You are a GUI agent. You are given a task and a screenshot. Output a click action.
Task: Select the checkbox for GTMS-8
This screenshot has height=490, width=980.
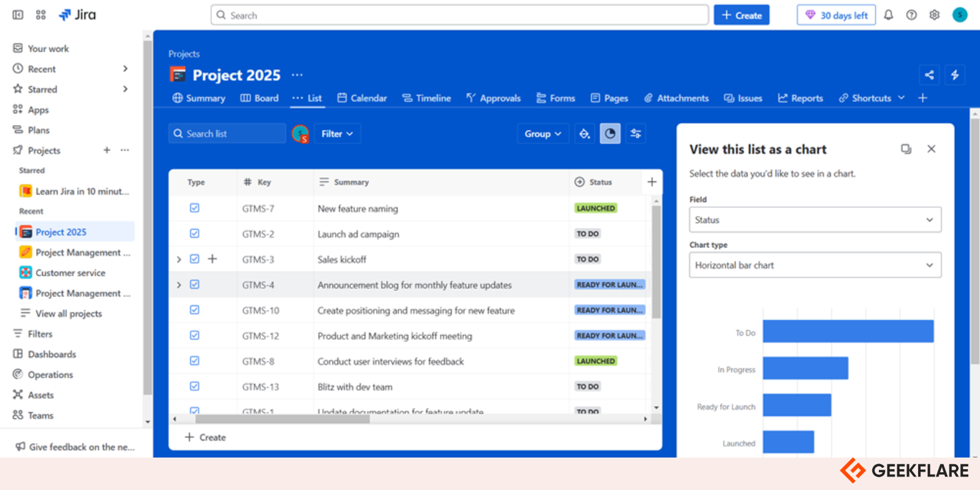pyautogui.click(x=194, y=361)
